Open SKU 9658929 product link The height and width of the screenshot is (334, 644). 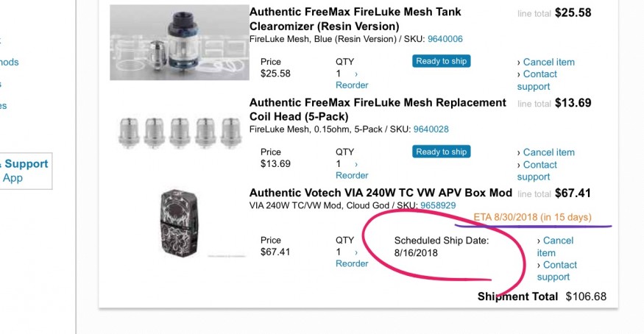click(437, 206)
